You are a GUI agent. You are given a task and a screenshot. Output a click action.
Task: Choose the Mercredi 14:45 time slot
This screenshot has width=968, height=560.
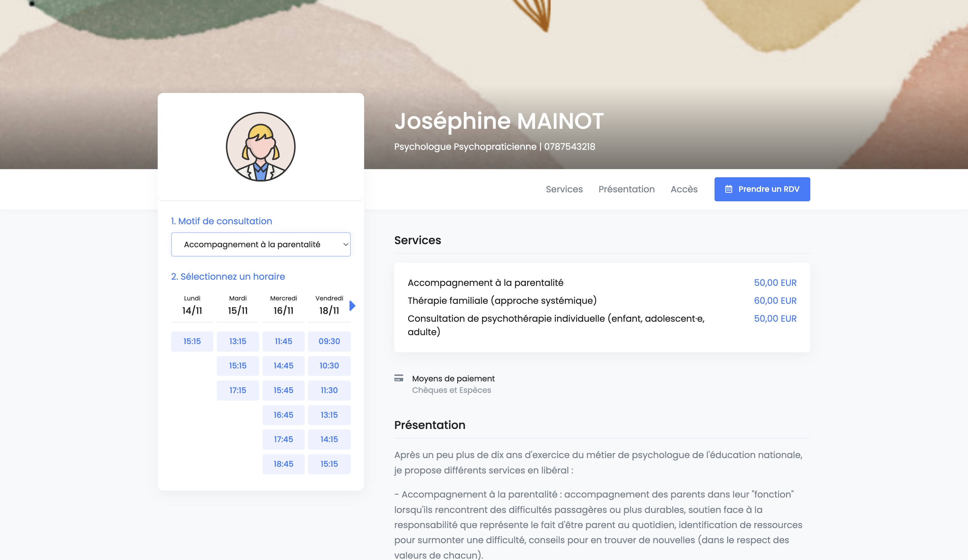tap(283, 366)
